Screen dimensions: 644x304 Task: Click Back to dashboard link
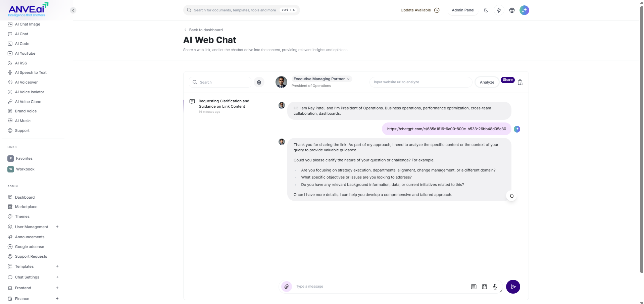(205, 30)
